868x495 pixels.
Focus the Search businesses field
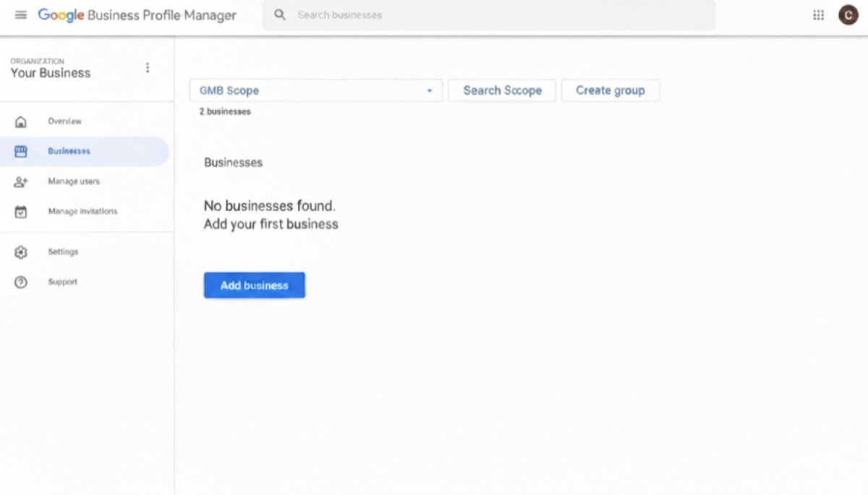click(x=489, y=15)
